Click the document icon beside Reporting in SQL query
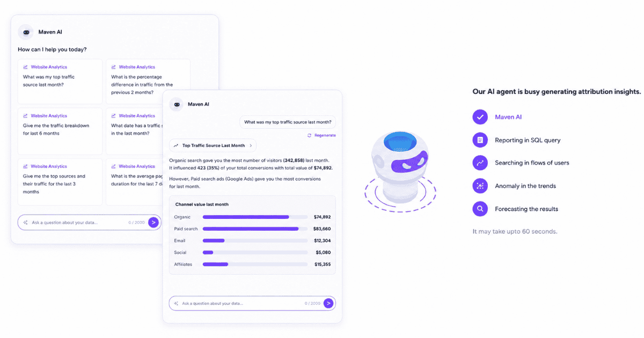The height and width of the screenshot is (338, 644). pos(480,140)
